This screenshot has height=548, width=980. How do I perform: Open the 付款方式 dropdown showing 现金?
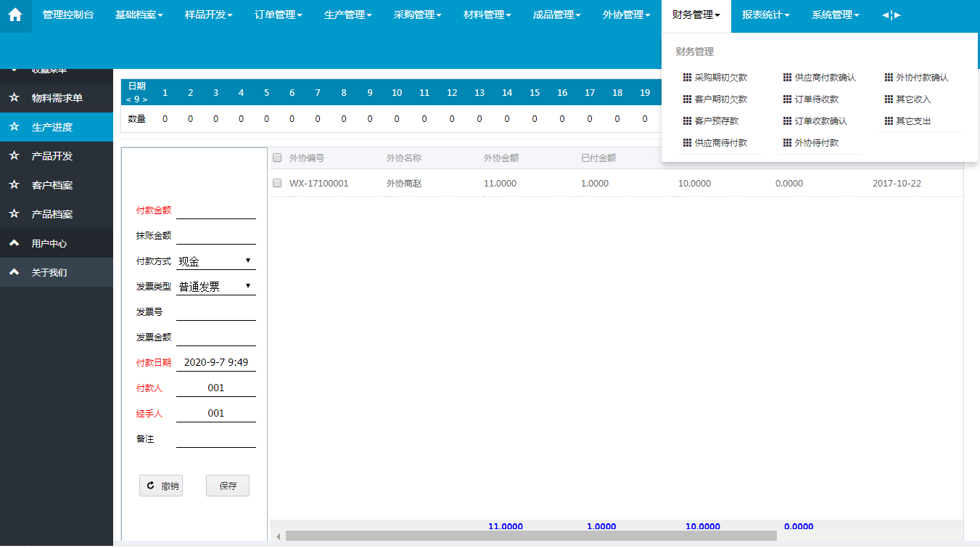tap(215, 261)
